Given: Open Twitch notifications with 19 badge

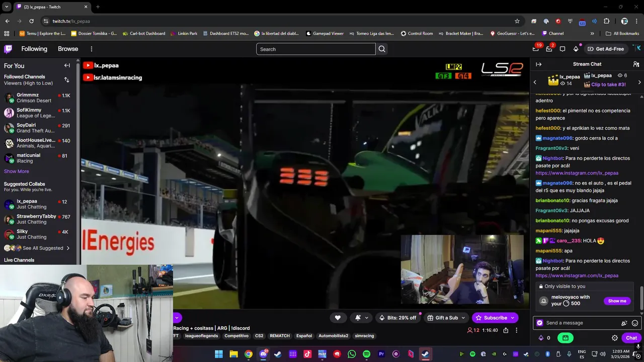Looking at the screenshot, I should [x=536, y=49].
